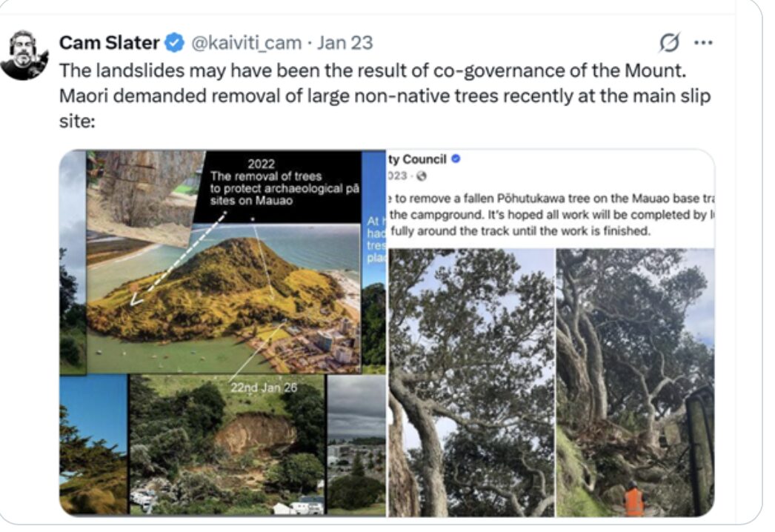The height and width of the screenshot is (532, 775).
Task: Click Cam Slater's verified blue checkmark badge
Action: pyautogui.click(x=173, y=44)
